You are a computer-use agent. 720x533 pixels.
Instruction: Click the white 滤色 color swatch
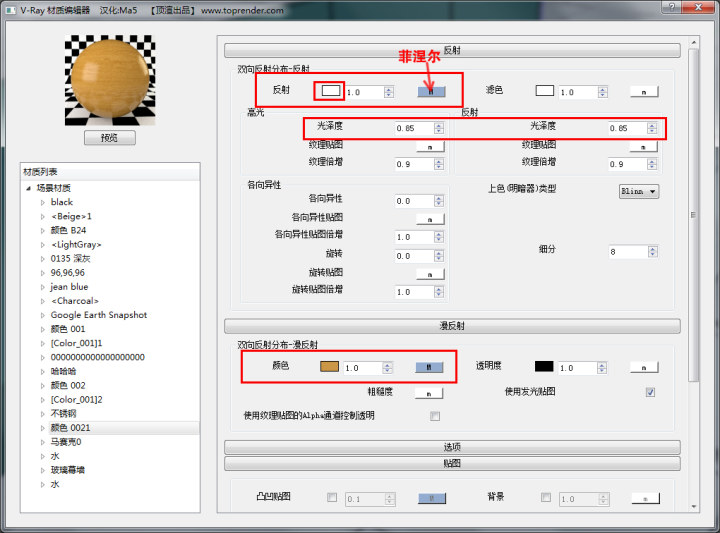pos(545,90)
